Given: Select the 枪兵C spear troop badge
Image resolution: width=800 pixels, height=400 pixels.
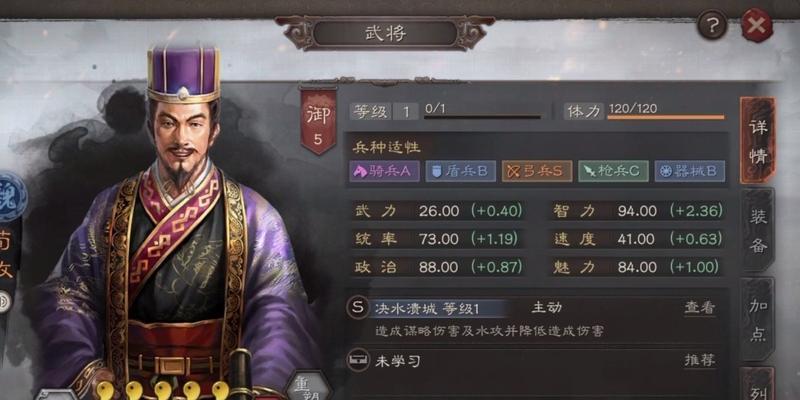Looking at the screenshot, I should pyautogui.click(x=613, y=171).
